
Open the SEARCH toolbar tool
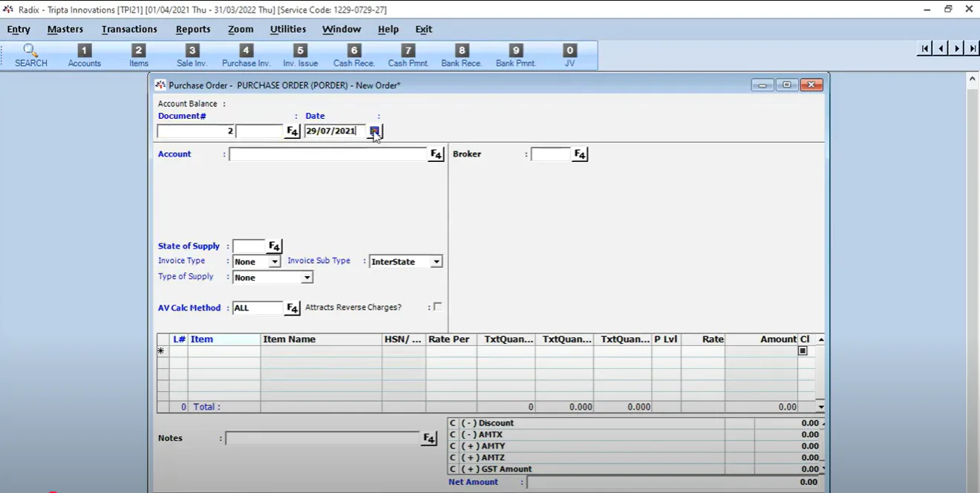coord(30,56)
